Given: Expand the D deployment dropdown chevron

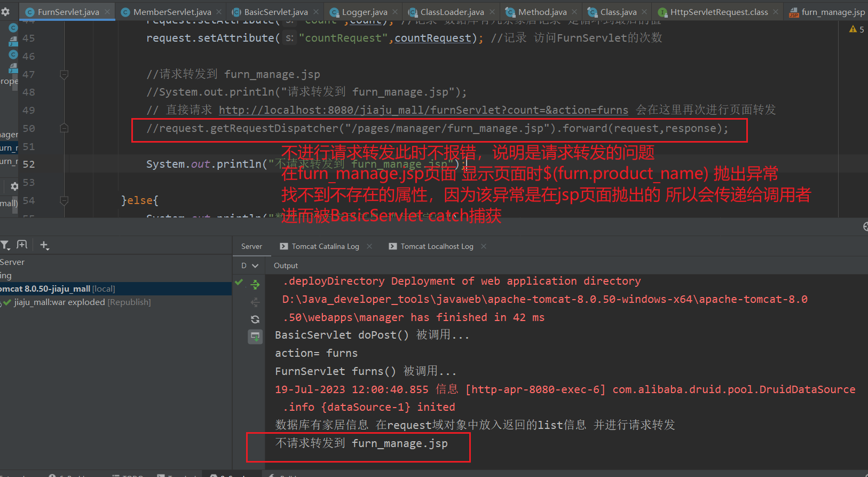Looking at the screenshot, I should tap(255, 265).
